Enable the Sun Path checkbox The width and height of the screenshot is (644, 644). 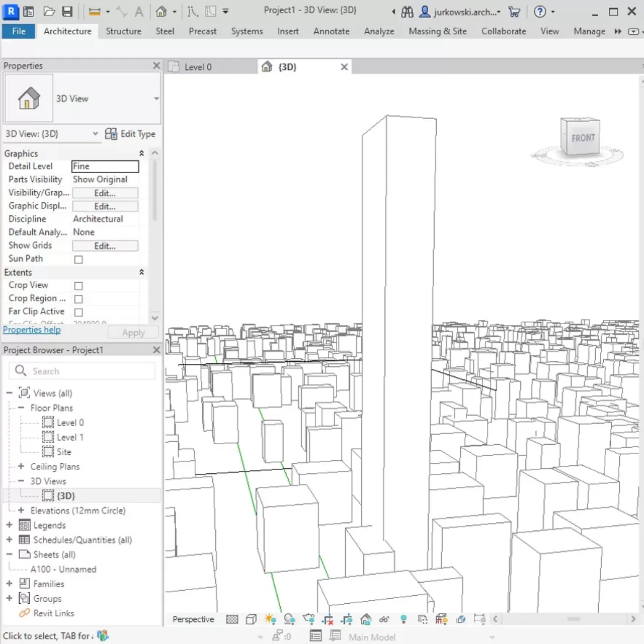78,260
